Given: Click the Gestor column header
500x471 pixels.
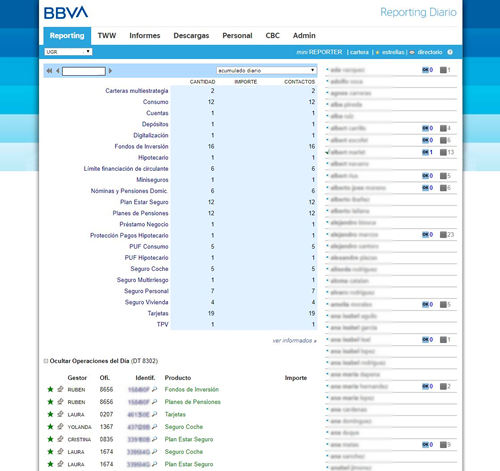Looking at the screenshot, I should point(77,378).
